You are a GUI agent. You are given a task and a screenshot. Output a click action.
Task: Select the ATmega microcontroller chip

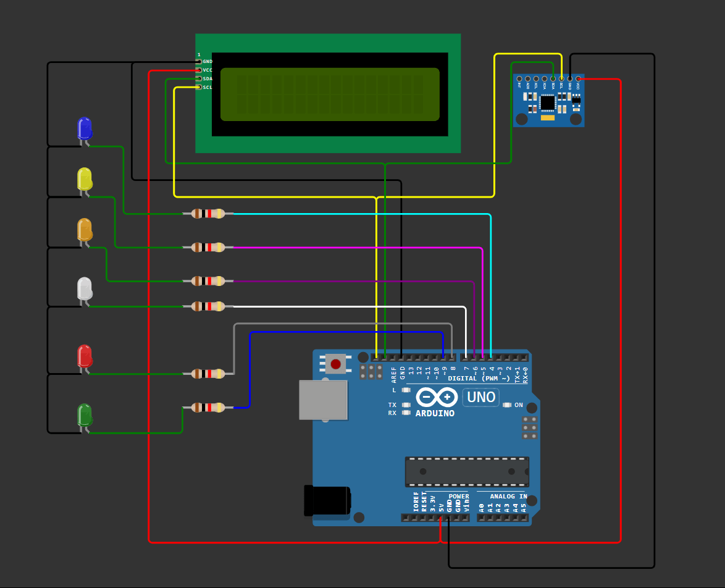coord(467,472)
